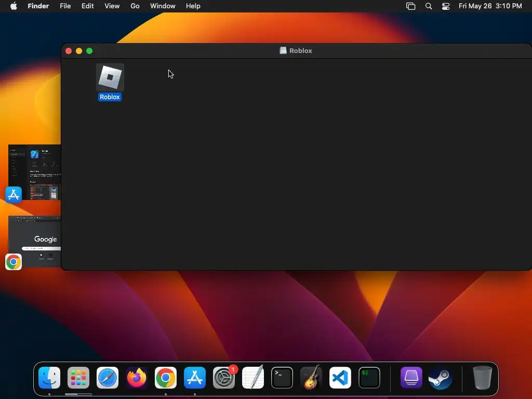Launch Steam from the Dock
The width and height of the screenshot is (532, 399).
pyautogui.click(x=441, y=378)
